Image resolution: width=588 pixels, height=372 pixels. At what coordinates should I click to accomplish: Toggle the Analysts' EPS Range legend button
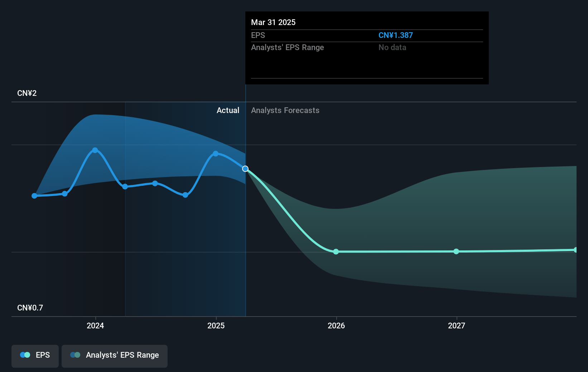115,356
